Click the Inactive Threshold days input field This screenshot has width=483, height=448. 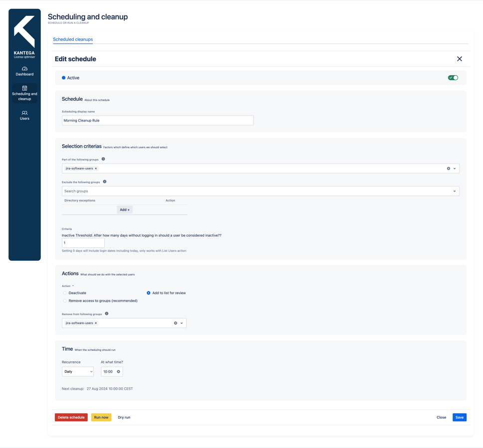pyautogui.click(x=83, y=243)
